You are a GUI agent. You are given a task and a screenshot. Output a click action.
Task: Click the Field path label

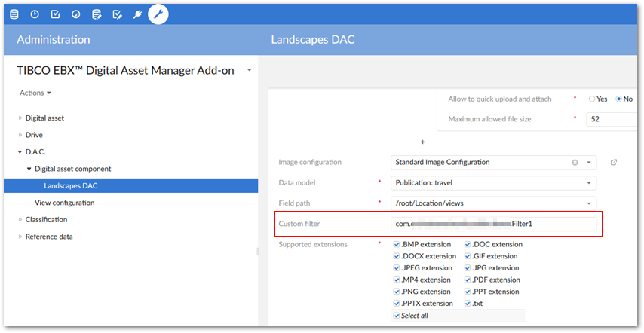[x=295, y=203]
